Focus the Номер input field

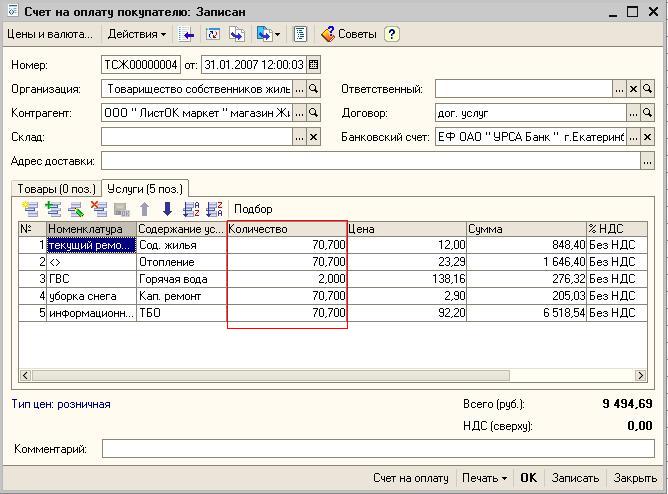pyautogui.click(x=141, y=65)
